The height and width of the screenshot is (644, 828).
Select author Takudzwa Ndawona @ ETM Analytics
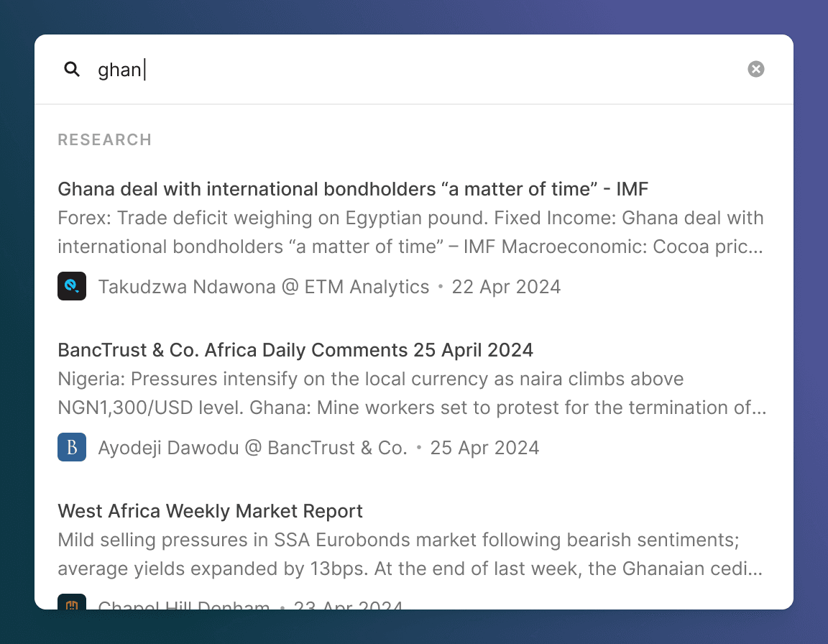point(264,287)
